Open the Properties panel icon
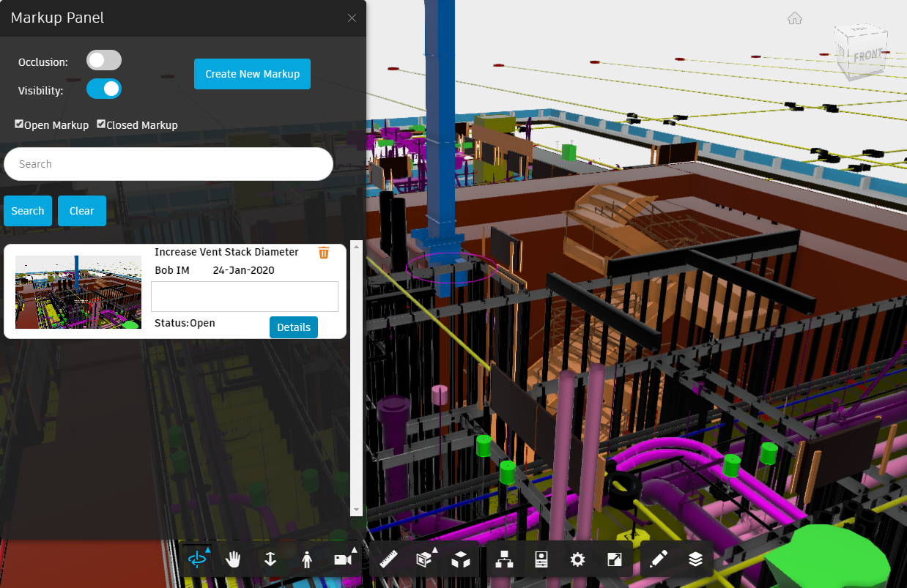The width and height of the screenshot is (907, 588). point(541,559)
